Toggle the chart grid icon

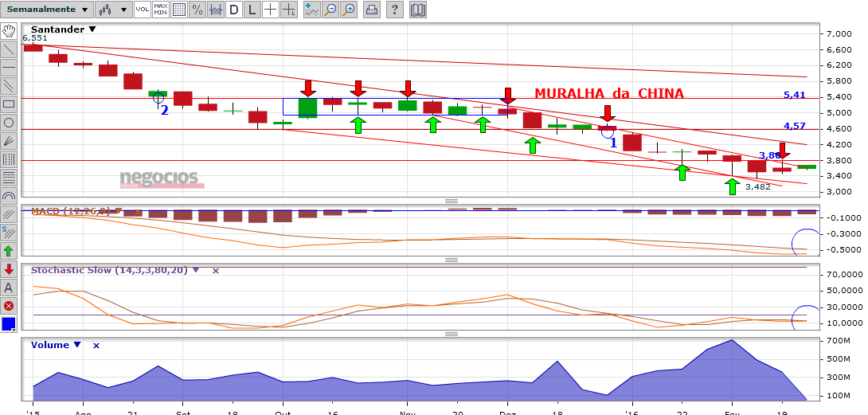pyautogui.click(x=179, y=10)
